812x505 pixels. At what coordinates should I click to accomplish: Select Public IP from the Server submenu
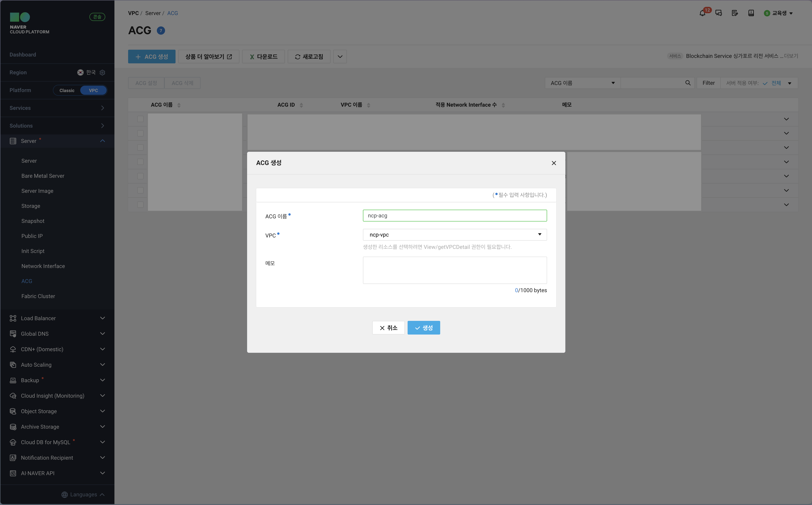pyautogui.click(x=32, y=236)
